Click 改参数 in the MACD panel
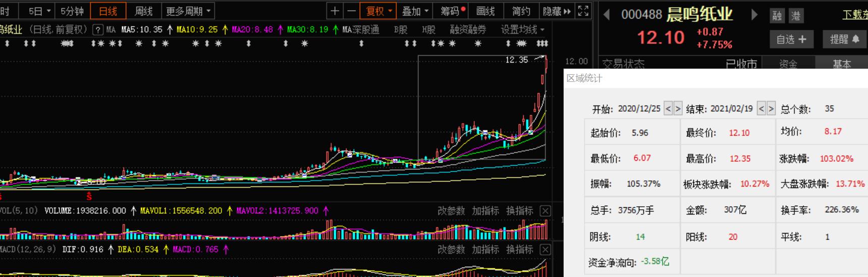 click(451, 250)
